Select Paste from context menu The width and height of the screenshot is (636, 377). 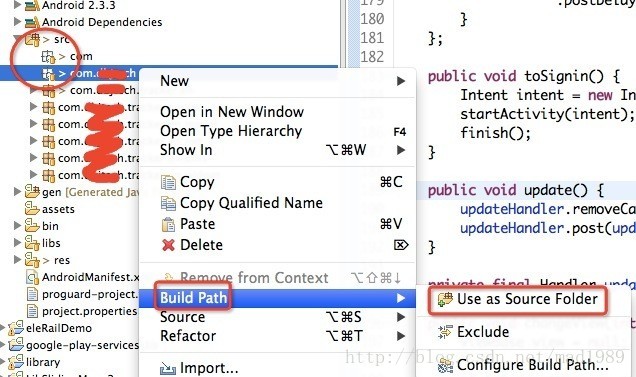click(277, 224)
